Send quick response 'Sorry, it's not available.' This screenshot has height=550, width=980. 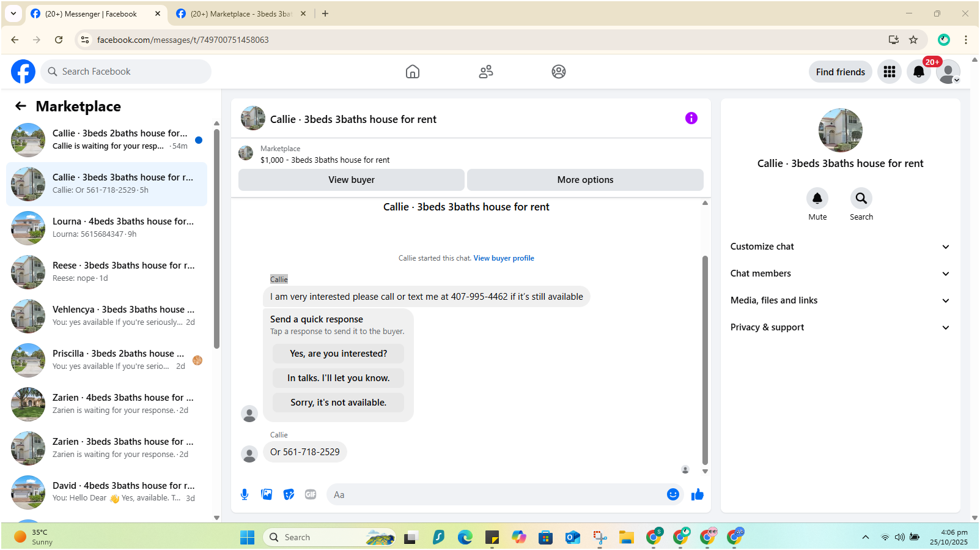pyautogui.click(x=338, y=403)
